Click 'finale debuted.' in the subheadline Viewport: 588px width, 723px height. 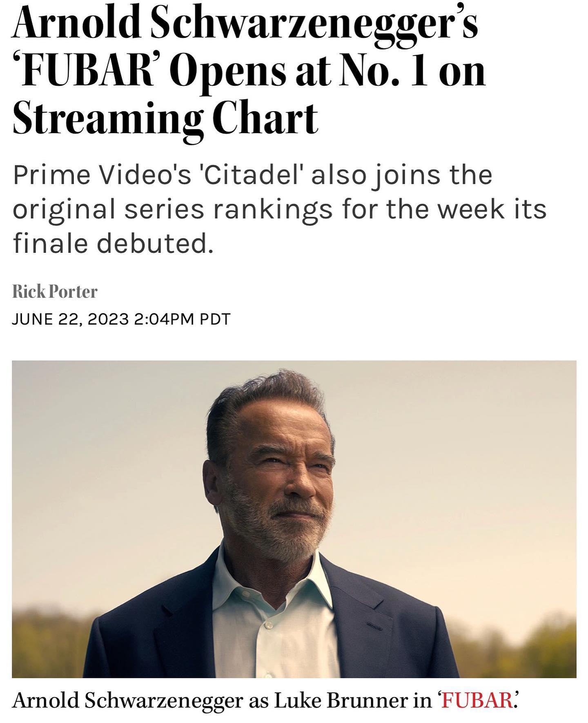coord(113,243)
